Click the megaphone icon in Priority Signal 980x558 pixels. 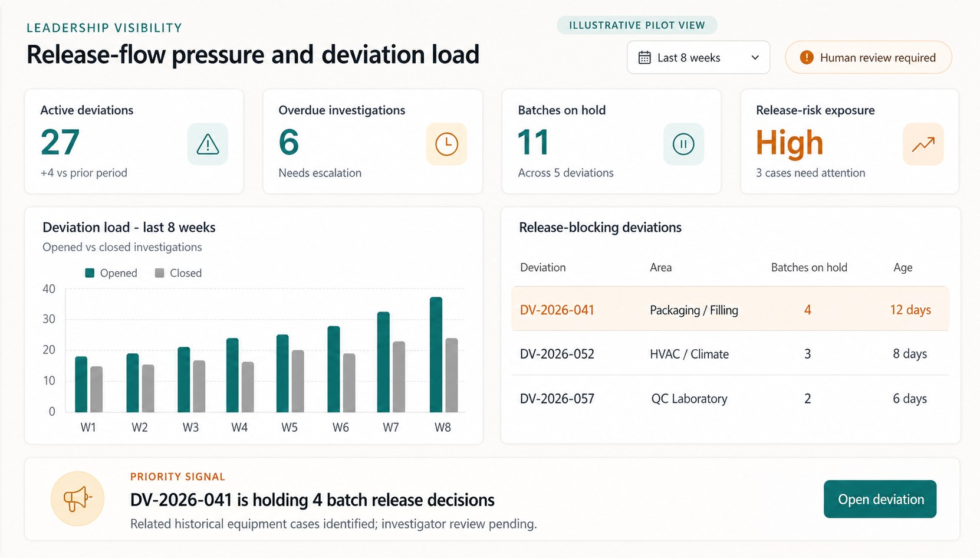point(78,499)
